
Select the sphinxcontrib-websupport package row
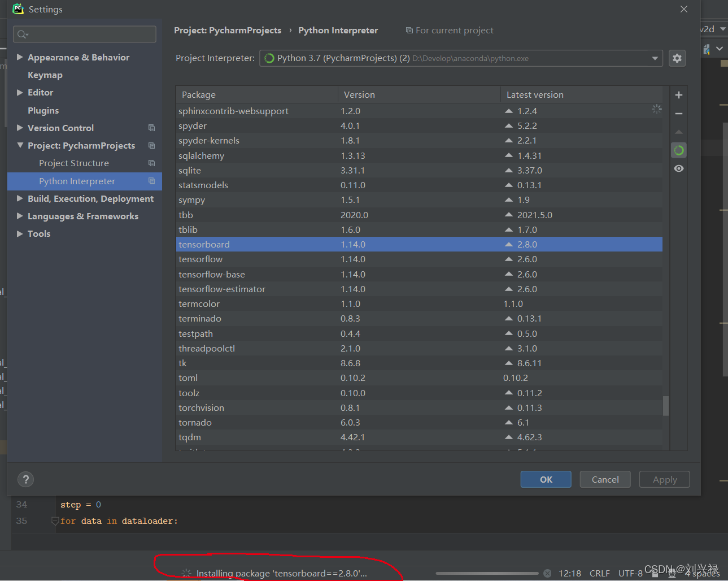pos(419,111)
